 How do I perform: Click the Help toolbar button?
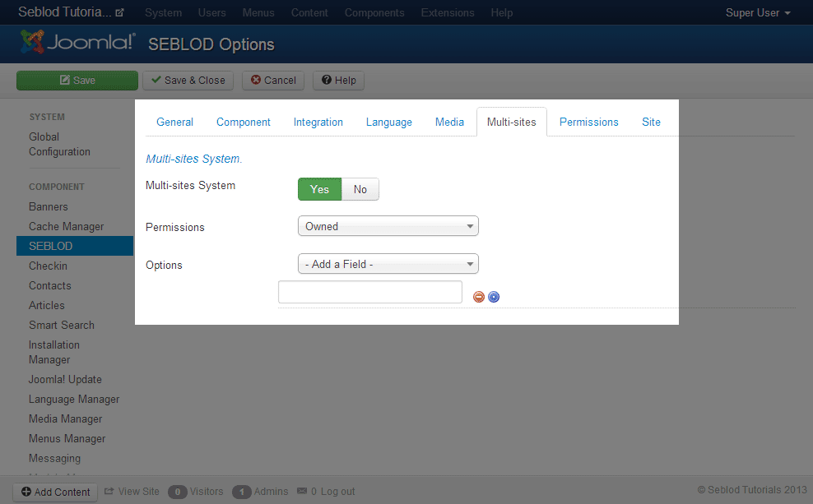point(338,81)
